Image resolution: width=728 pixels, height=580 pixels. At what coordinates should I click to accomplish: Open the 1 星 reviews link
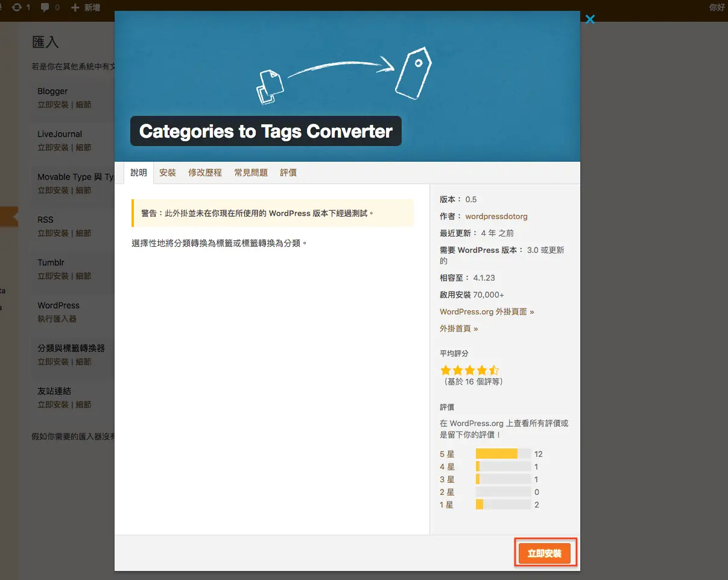[447, 505]
